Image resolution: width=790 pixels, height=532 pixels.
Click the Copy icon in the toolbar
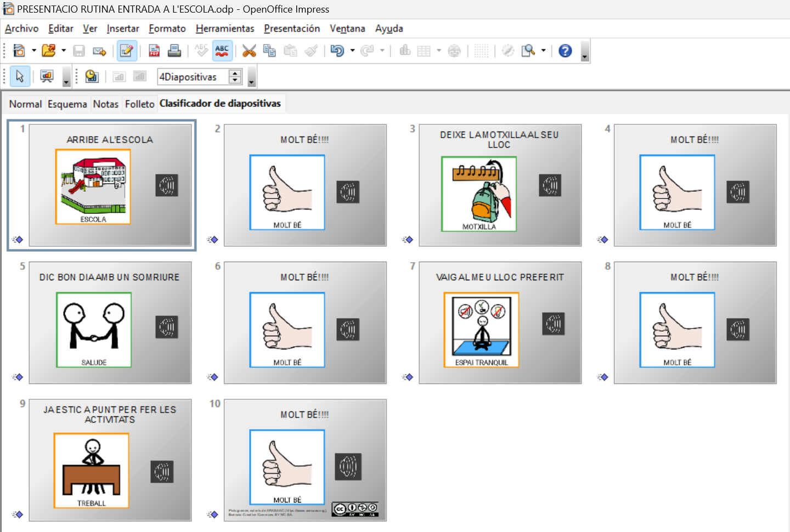pyautogui.click(x=269, y=50)
